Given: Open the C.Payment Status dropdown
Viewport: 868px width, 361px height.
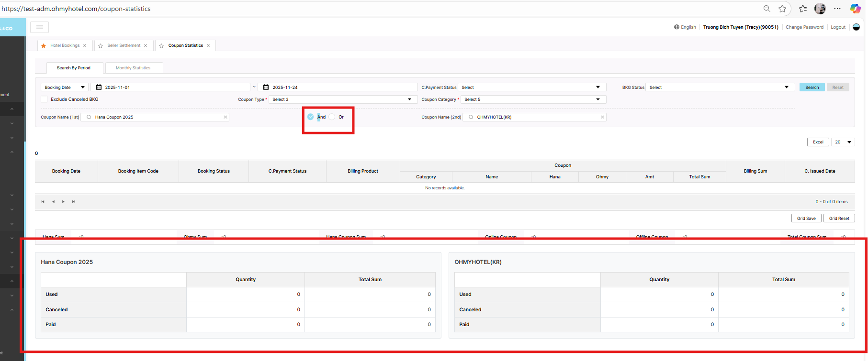Looking at the screenshot, I should 531,88.
